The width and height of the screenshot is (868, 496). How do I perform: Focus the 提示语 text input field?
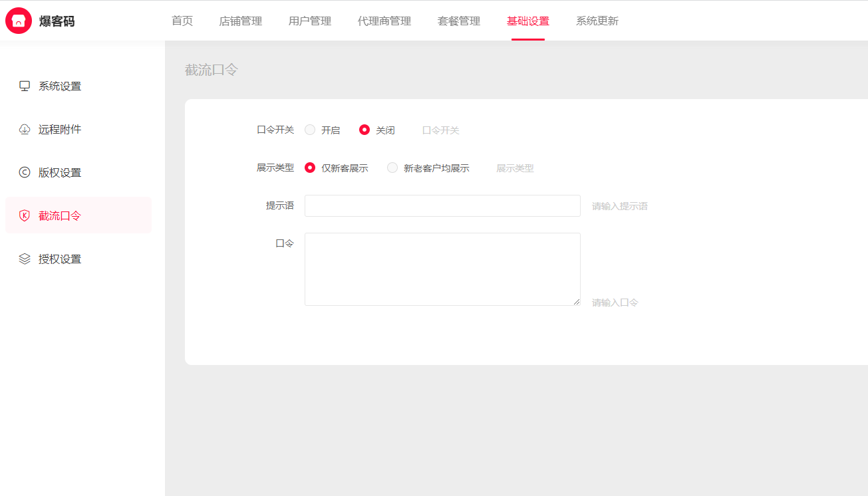442,205
